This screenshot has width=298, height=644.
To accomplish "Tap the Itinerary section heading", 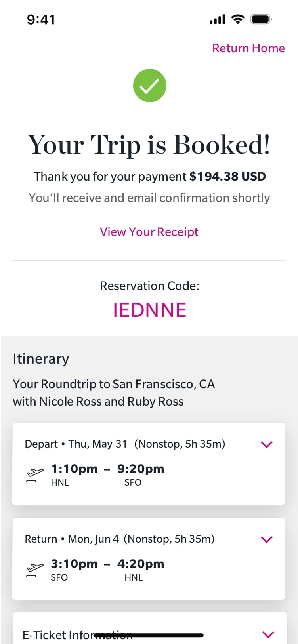I will (x=41, y=359).
